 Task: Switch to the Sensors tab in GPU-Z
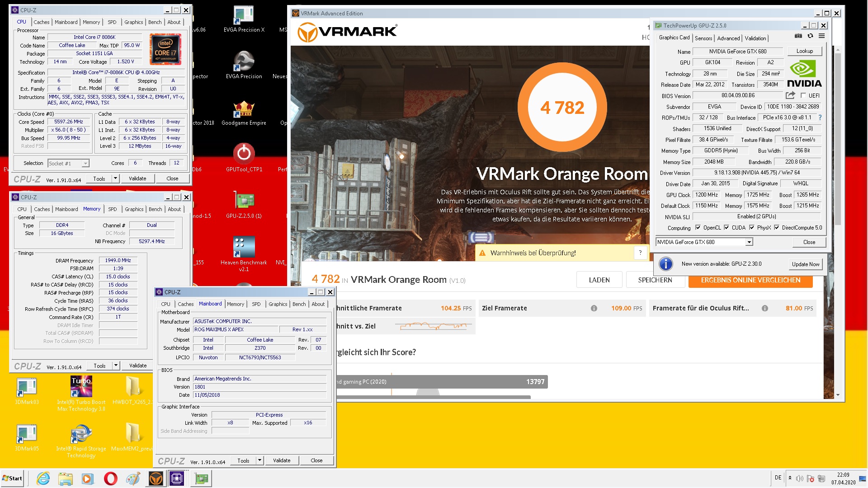pos(703,38)
